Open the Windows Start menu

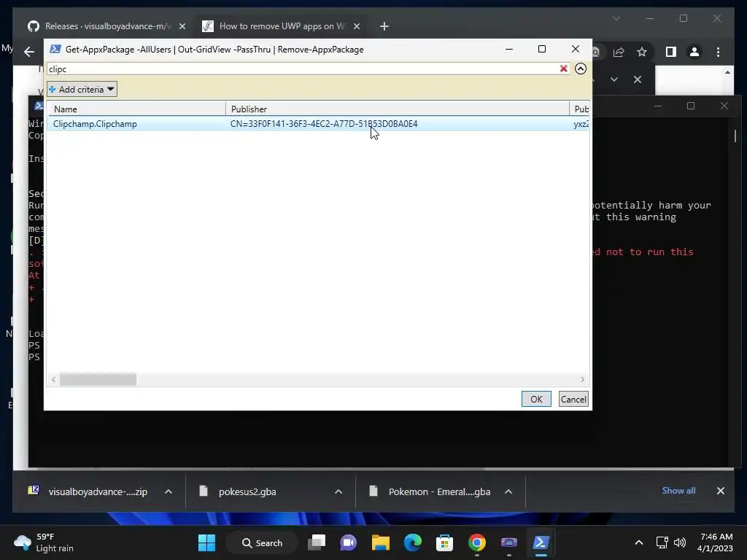(x=206, y=542)
